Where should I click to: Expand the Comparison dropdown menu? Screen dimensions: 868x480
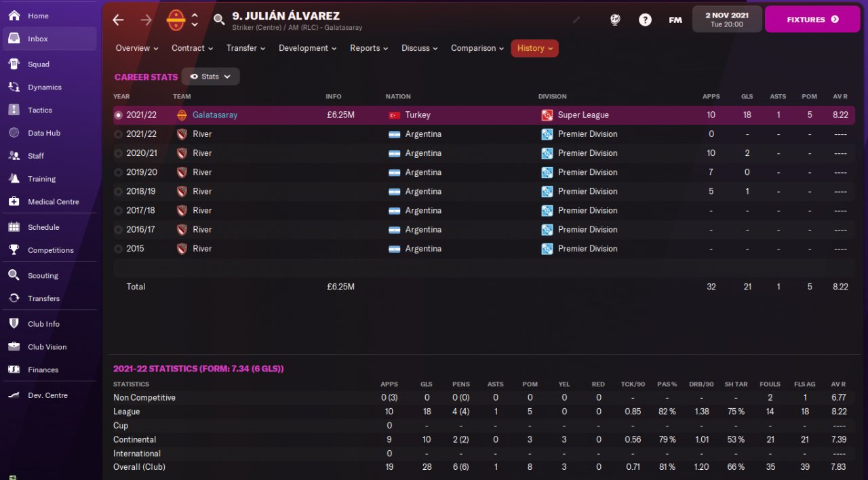click(x=477, y=48)
